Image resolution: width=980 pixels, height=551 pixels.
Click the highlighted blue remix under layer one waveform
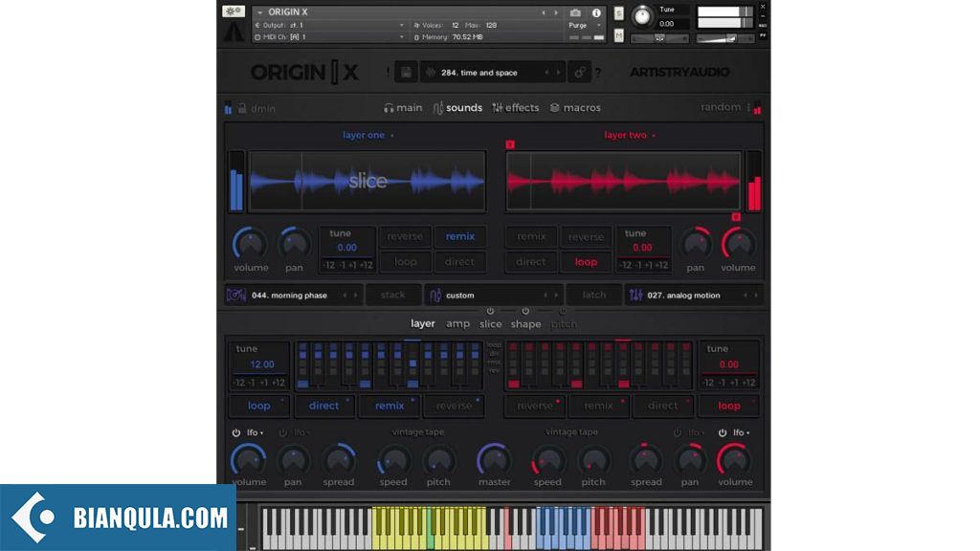pos(460,237)
